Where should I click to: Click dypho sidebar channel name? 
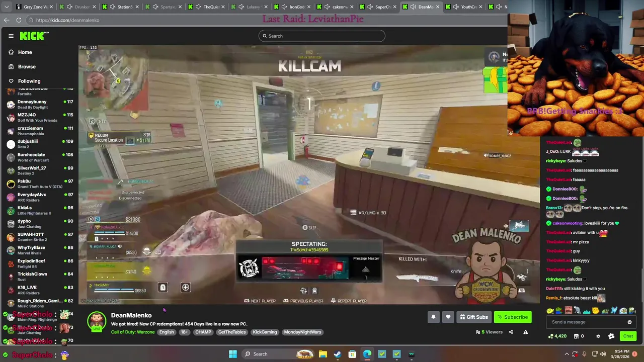[24, 221]
